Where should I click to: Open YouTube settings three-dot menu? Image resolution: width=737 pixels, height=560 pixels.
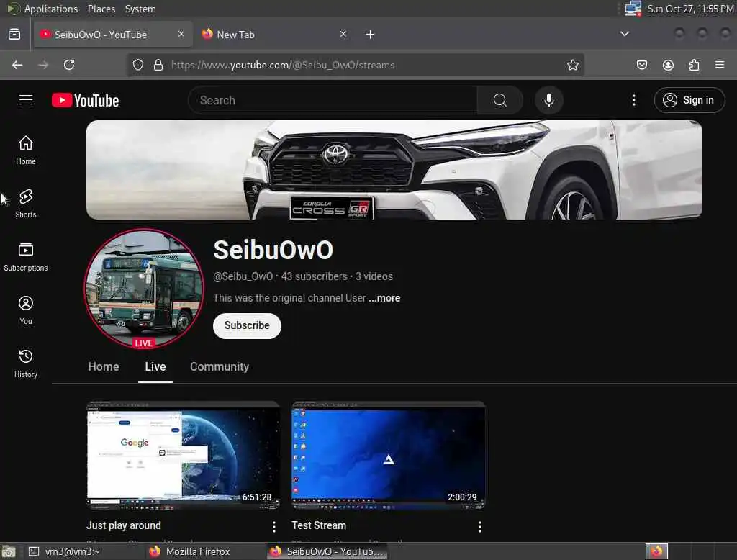point(633,100)
